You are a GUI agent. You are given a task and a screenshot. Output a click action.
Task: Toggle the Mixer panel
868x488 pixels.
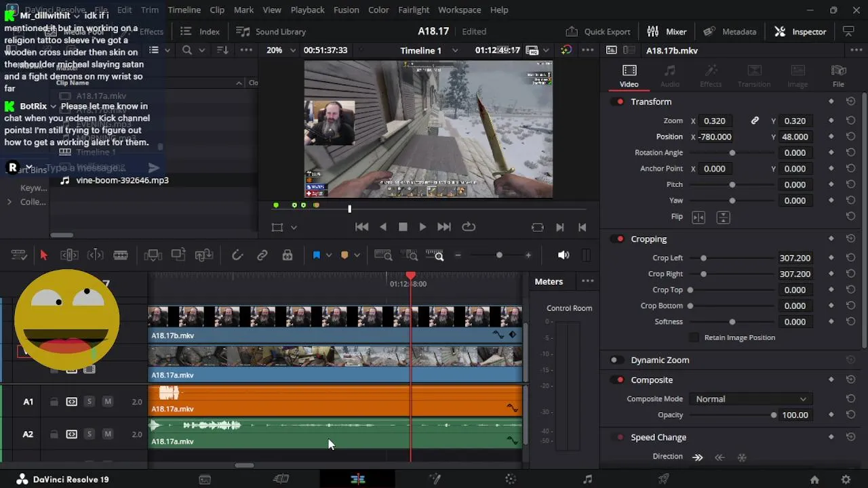(x=667, y=31)
